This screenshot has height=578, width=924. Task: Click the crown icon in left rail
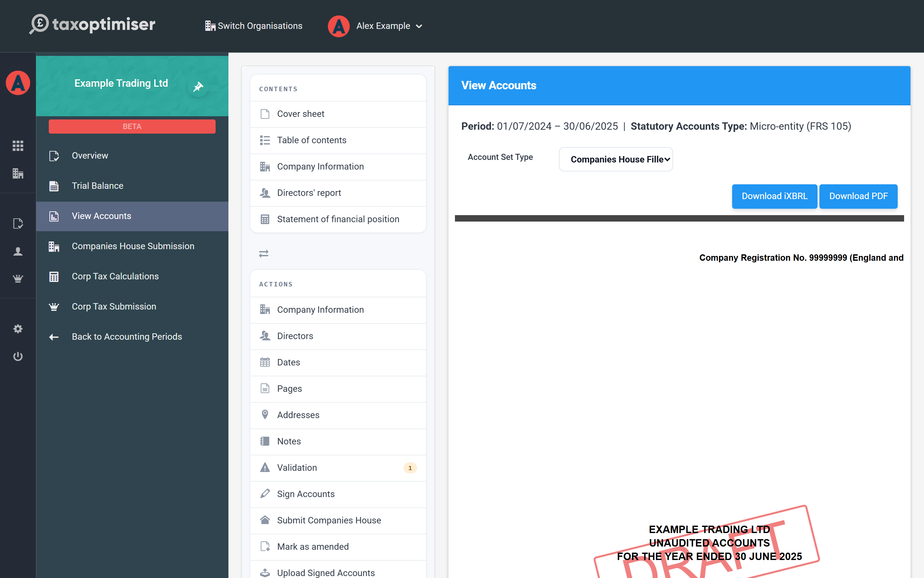18,279
